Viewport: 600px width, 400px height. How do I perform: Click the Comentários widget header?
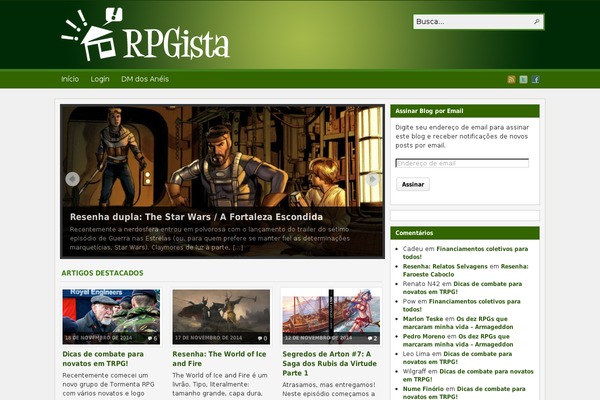pos(465,233)
